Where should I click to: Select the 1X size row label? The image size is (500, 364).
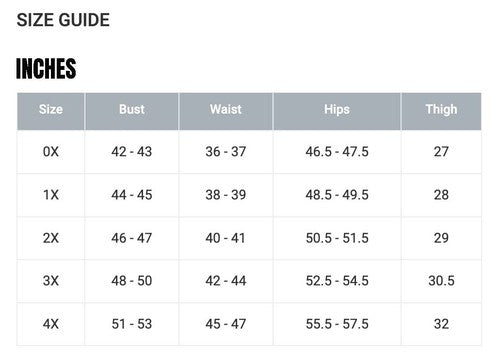[x=51, y=195]
